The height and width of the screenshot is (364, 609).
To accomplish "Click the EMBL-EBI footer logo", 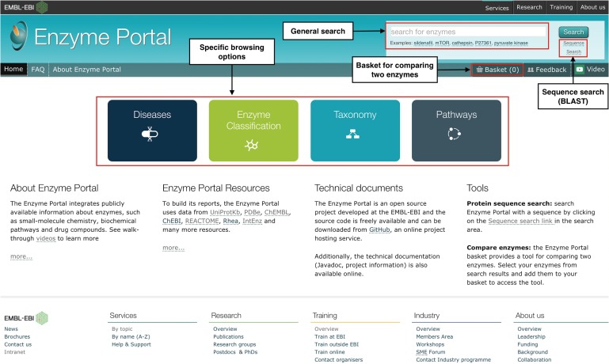I will pyautogui.click(x=26, y=318).
